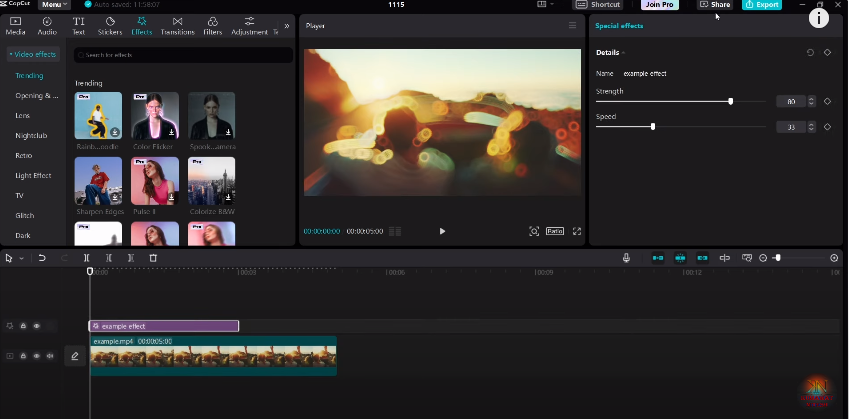The image size is (849, 419).
Task: Click the Export button
Action: point(762,5)
